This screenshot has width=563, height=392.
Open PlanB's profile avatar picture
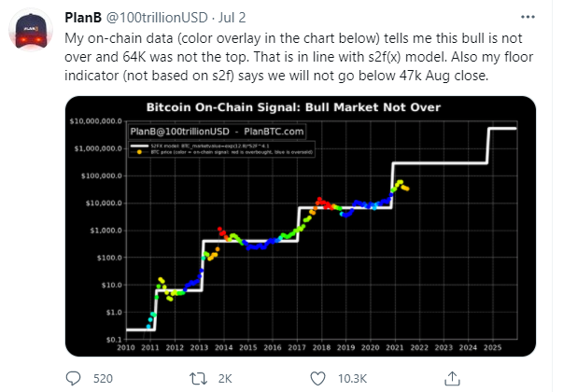[31, 31]
